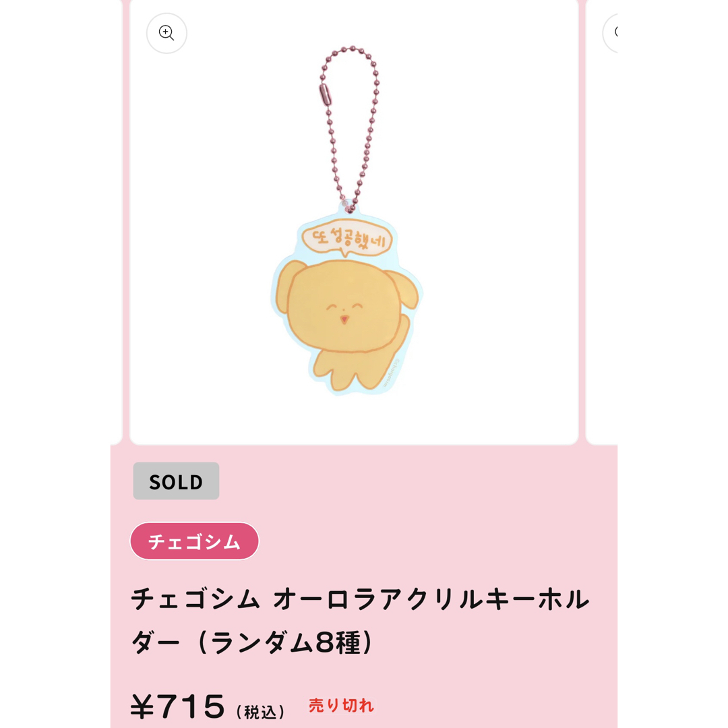Click the puppy's raised ear on the right

click(403, 289)
